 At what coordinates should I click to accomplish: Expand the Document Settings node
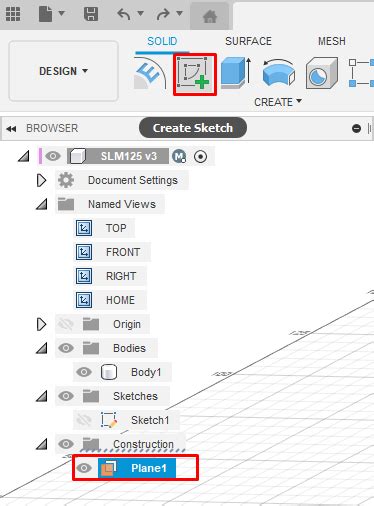click(x=41, y=180)
